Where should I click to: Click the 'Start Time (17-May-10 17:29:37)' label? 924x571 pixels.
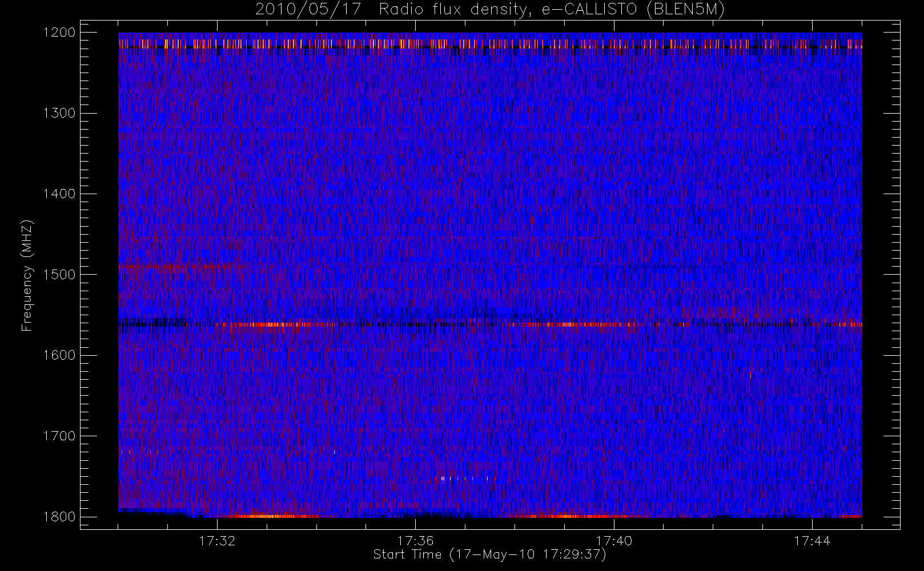[489, 554]
